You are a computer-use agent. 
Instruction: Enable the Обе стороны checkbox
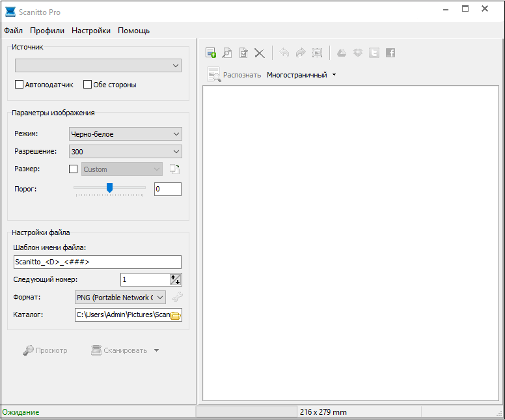tap(87, 85)
